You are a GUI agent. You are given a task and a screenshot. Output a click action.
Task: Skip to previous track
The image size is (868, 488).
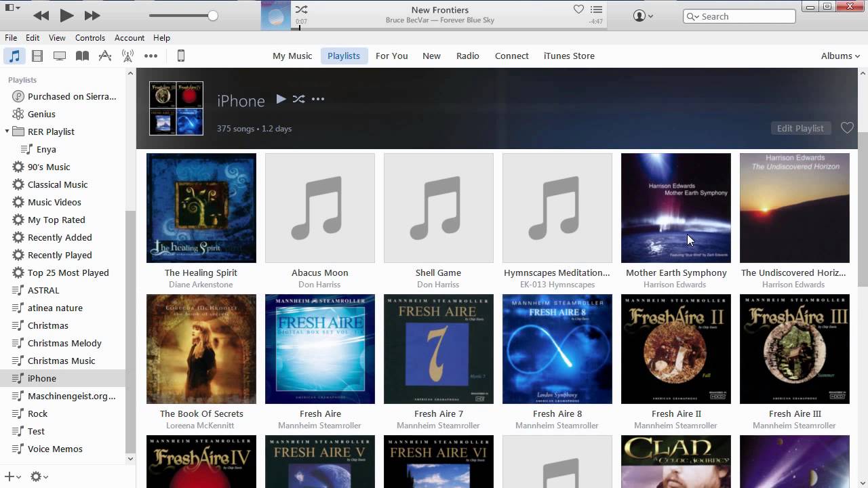(41, 15)
